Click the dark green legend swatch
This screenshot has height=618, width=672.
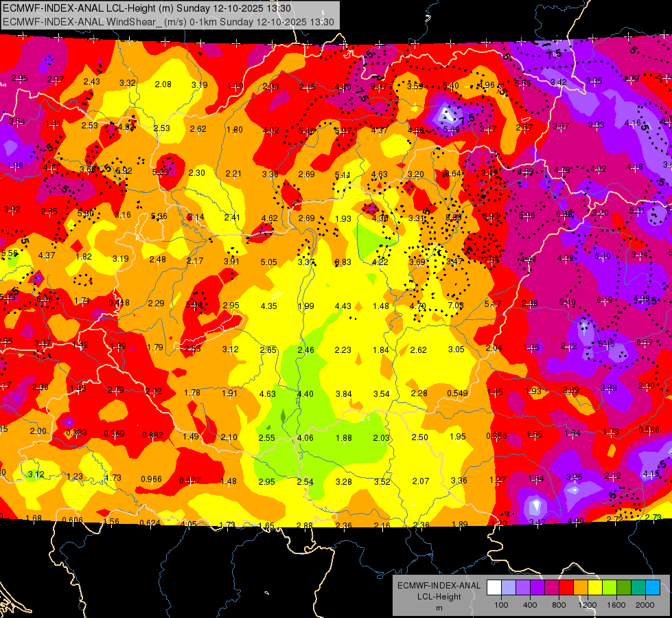coord(624,587)
